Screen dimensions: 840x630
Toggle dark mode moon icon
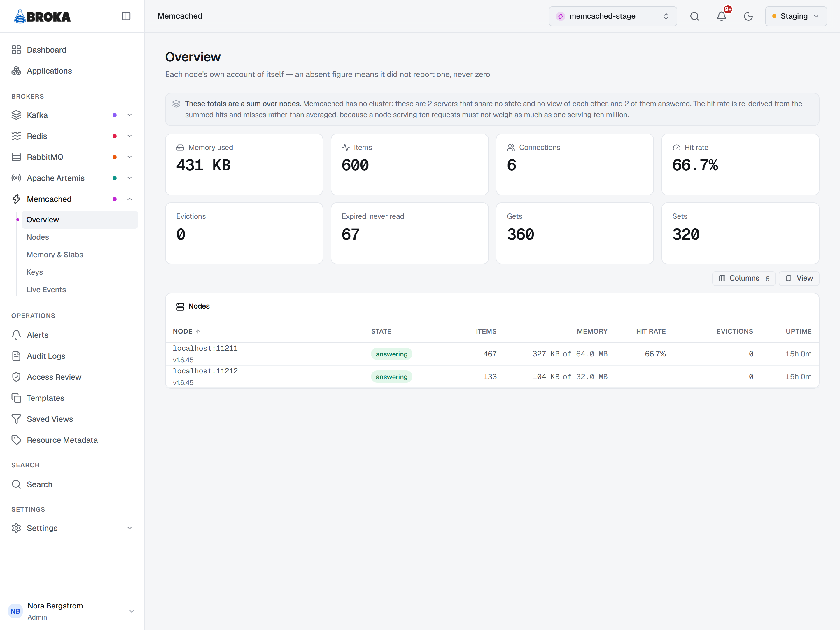click(x=748, y=16)
